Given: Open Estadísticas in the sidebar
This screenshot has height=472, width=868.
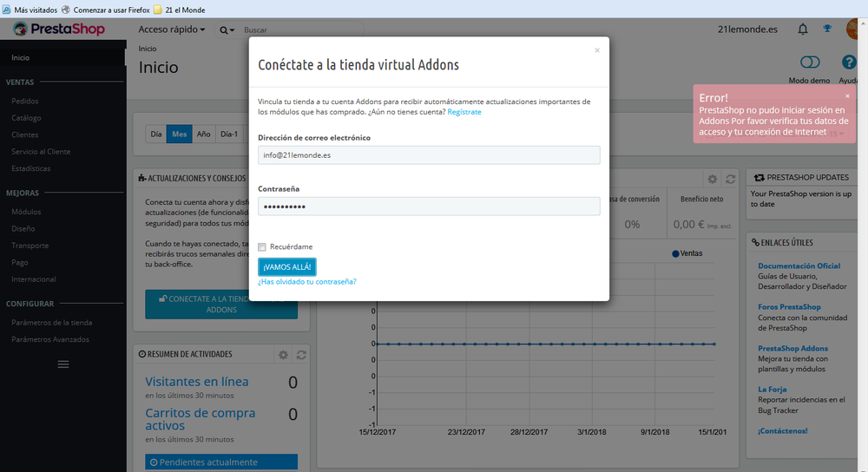Looking at the screenshot, I should tap(31, 168).
